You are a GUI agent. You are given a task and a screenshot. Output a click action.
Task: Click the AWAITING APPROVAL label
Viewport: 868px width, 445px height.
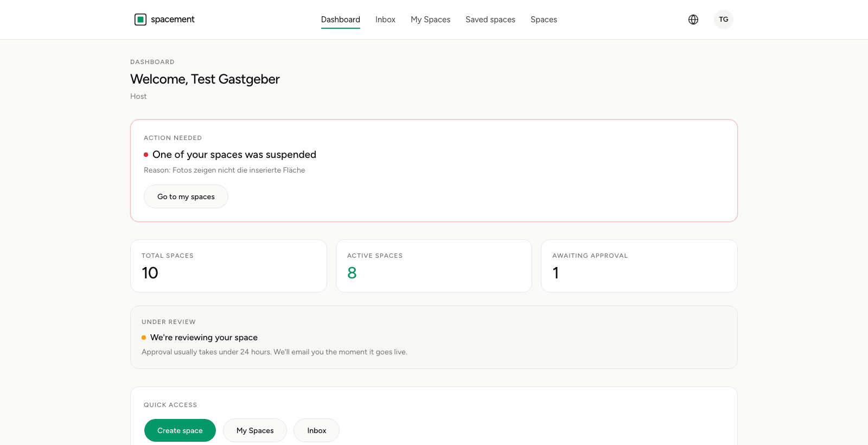click(x=590, y=256)
